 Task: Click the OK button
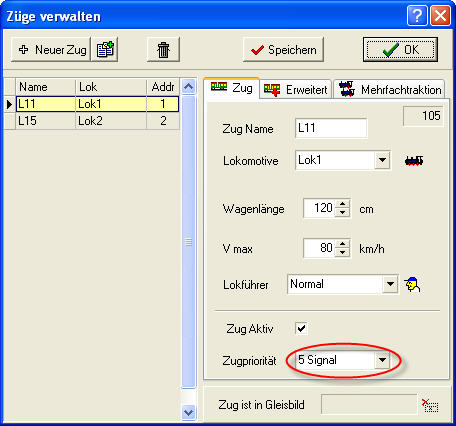[x=400, y=50]
